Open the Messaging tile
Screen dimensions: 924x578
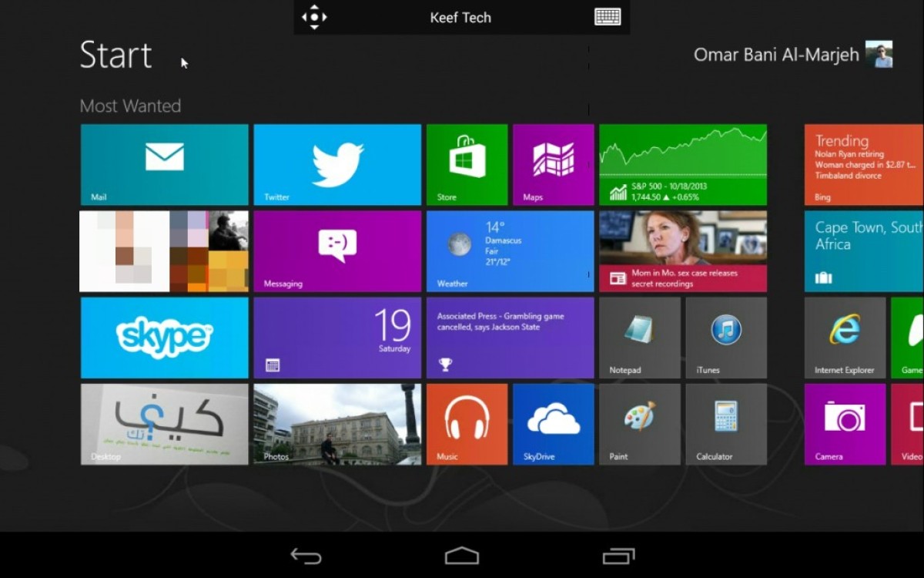(x=337, y=250)
